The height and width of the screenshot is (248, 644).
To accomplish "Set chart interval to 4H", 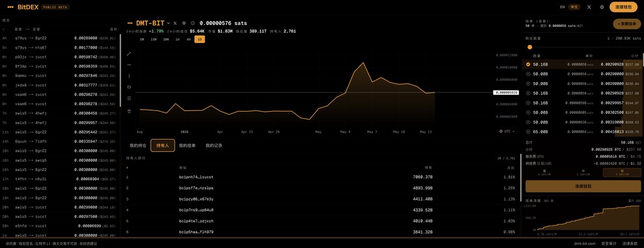I will (189, 39).
